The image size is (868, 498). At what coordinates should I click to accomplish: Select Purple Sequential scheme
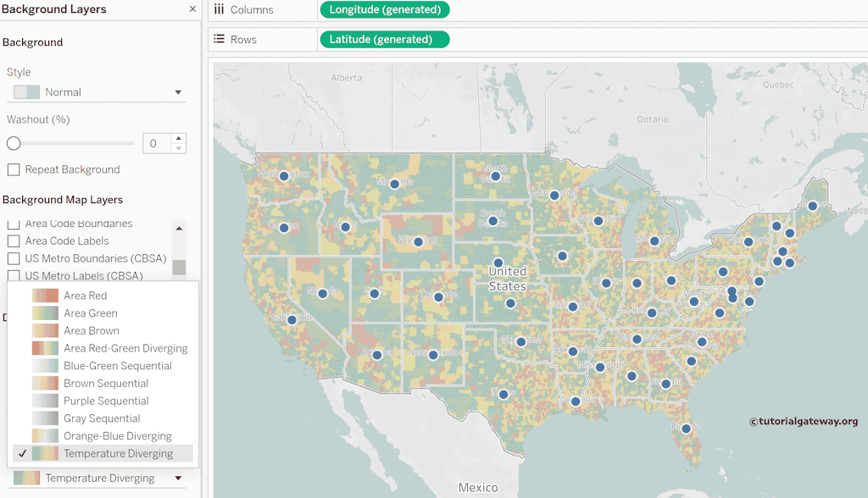click(x=103, y=401)
